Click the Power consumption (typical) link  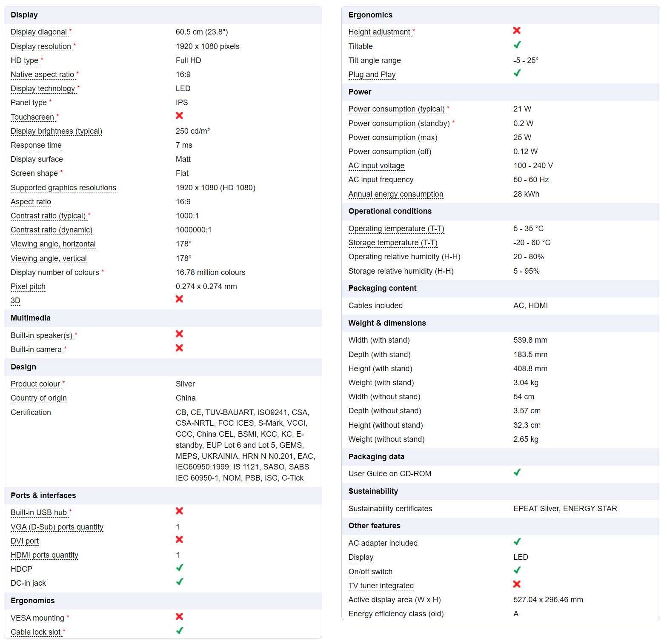click(397, 109)
